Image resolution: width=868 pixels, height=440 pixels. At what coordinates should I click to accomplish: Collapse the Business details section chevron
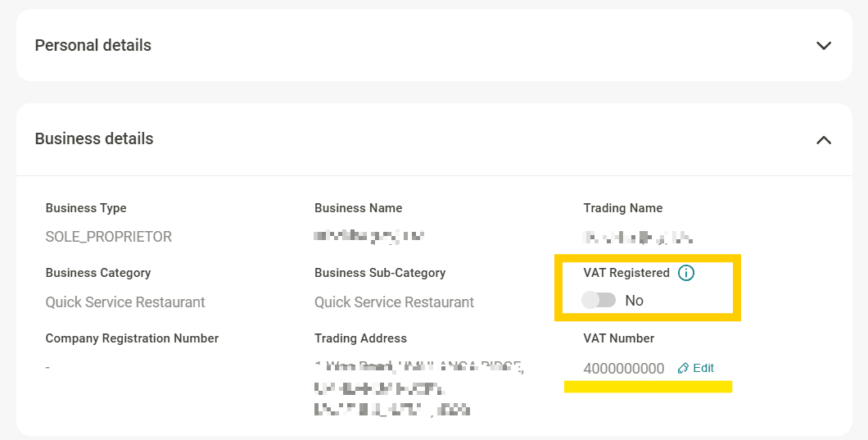824,140
